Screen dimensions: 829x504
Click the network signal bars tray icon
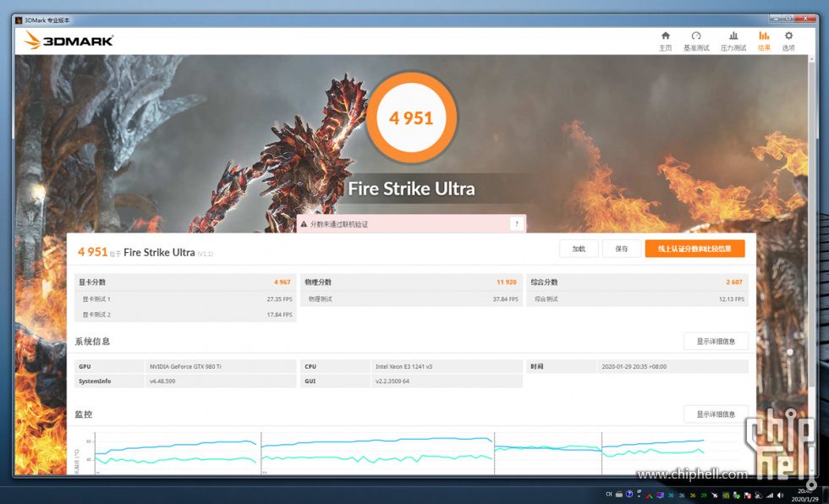[x=769, y=495]
